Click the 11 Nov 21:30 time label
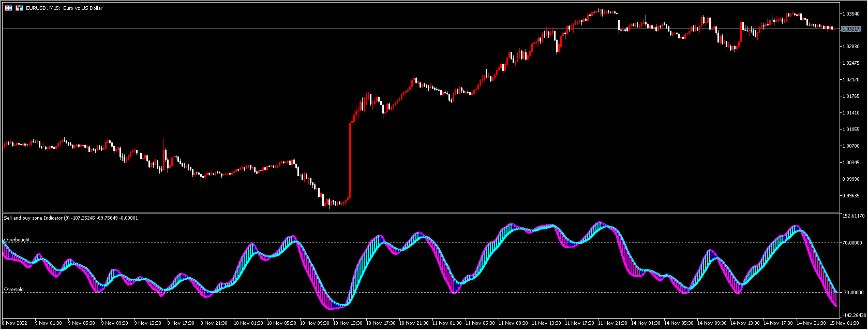This screenshot has height=330, width=868. coord(612,323)
